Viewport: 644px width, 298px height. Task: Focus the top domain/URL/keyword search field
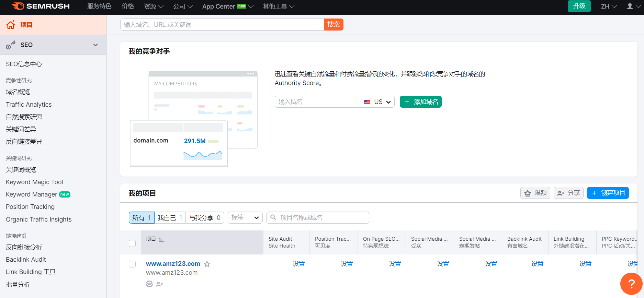[x=222, y=24]
